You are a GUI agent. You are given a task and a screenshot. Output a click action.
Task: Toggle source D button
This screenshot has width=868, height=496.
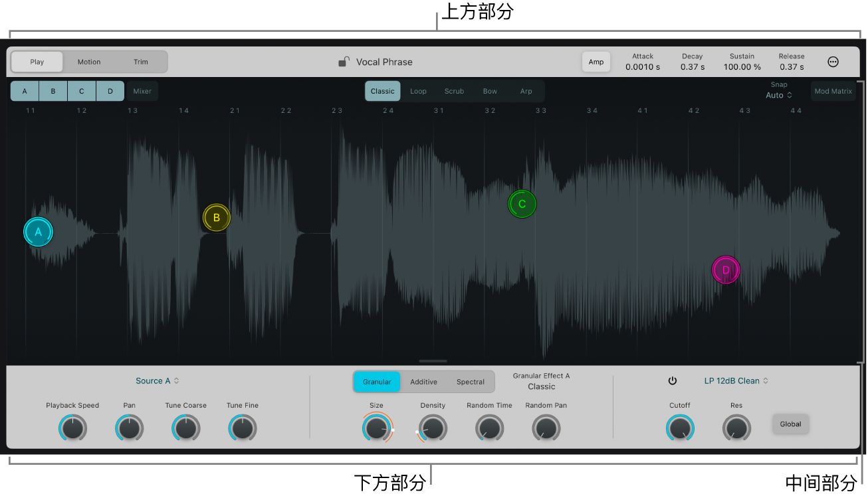point(110,91)
